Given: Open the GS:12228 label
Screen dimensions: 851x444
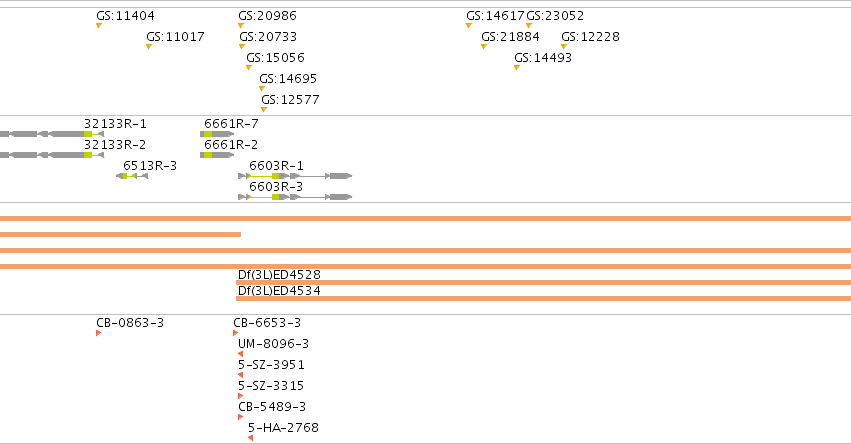Looking at the screenshot, I should [590, 37].
